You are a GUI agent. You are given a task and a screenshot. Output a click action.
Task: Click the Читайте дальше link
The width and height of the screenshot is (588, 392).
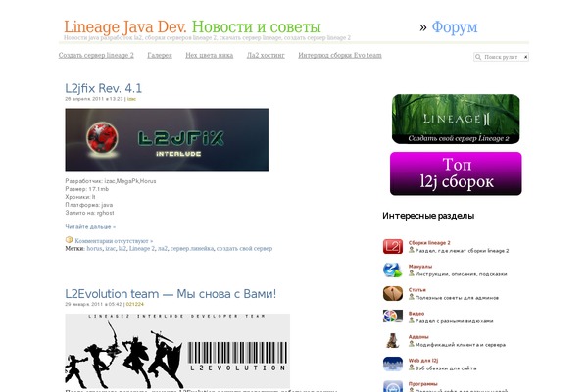pos(90,227)
